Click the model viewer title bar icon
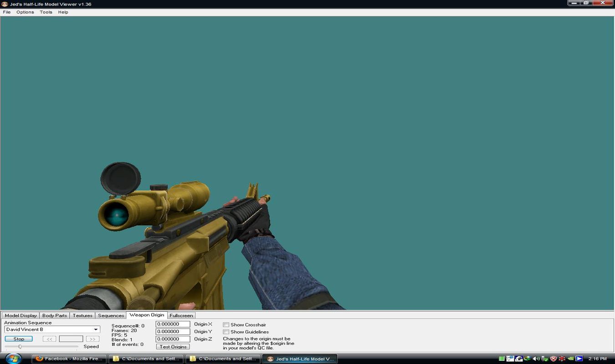615x364 pixels. (5, 4)
